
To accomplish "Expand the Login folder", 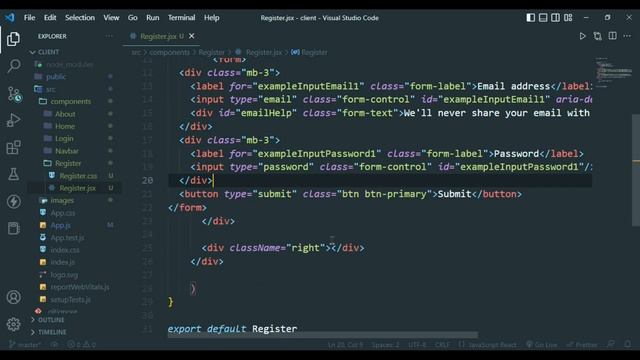I will click(x=64, y=138).
